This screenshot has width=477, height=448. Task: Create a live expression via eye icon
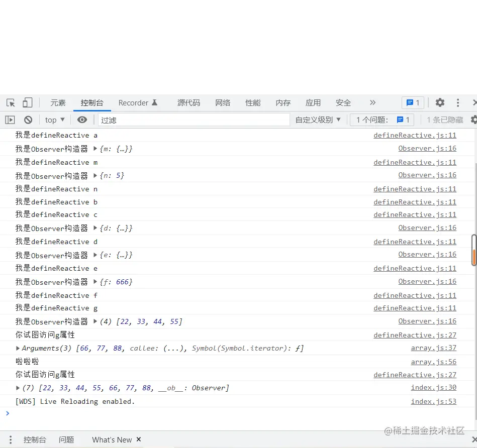[x=82, y=120]
